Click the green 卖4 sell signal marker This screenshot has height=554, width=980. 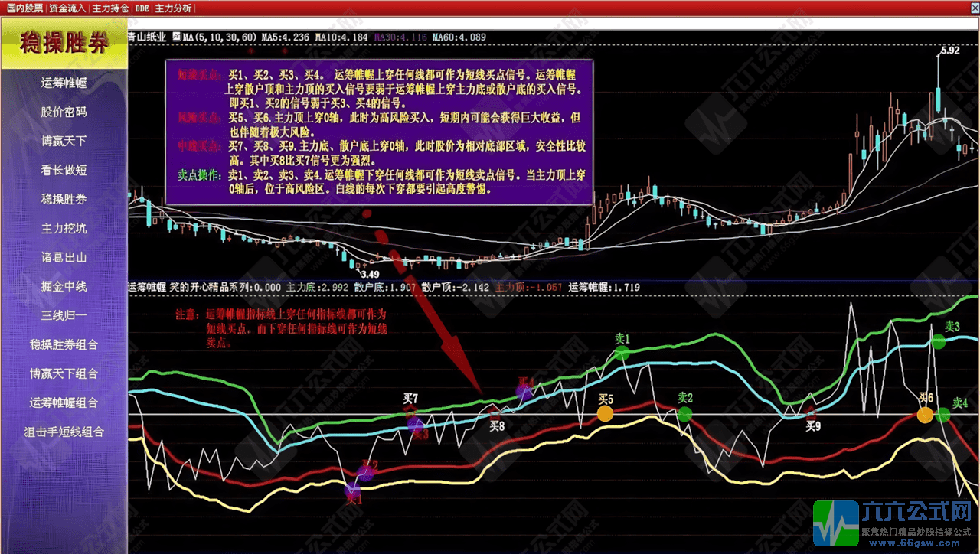click(x=942, y=415)
